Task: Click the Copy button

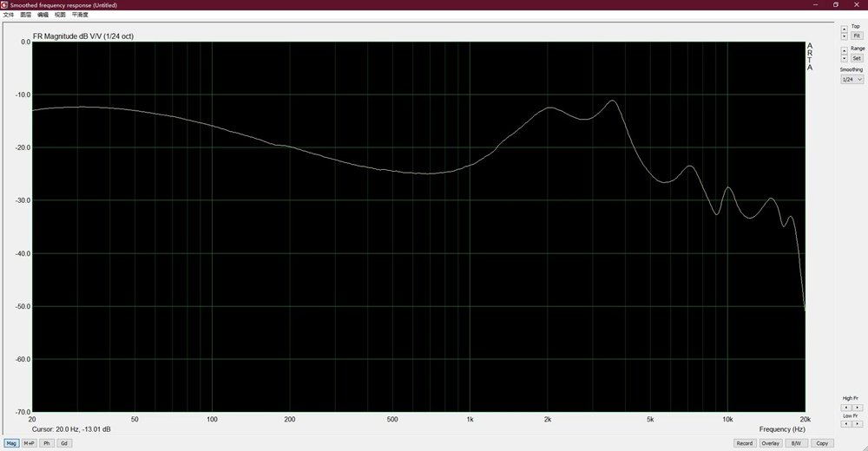Action: point(822,443)
